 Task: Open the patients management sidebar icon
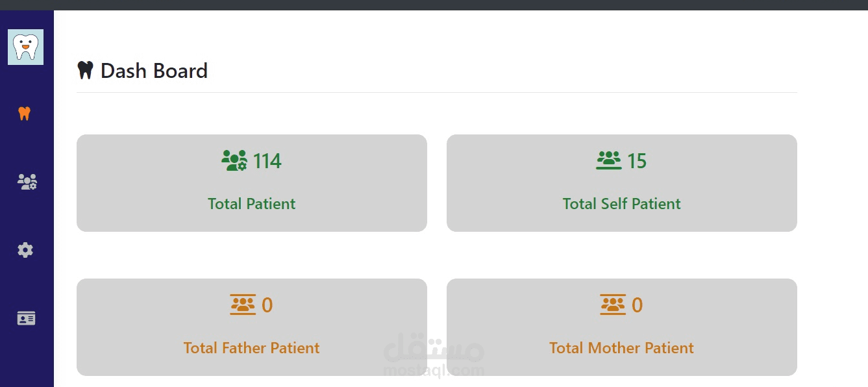27,182
